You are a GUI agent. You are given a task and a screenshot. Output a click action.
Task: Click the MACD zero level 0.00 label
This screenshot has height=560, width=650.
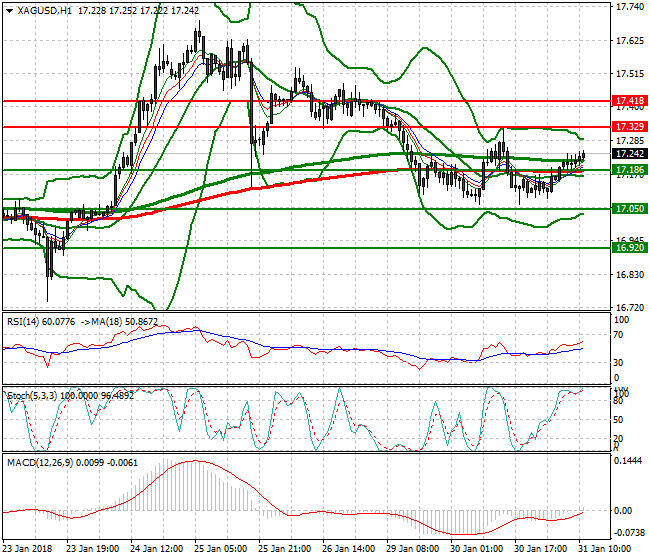(623, 511)
